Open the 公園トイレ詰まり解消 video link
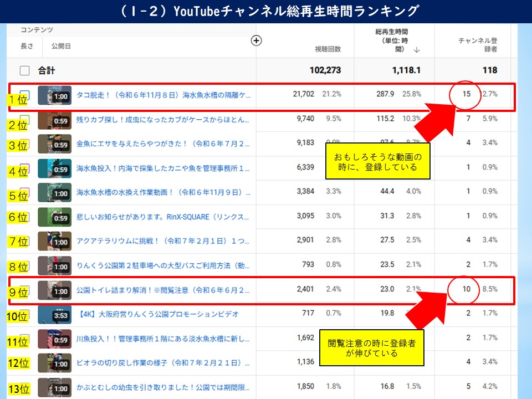 pyautogui.click(x=163, y=290)
